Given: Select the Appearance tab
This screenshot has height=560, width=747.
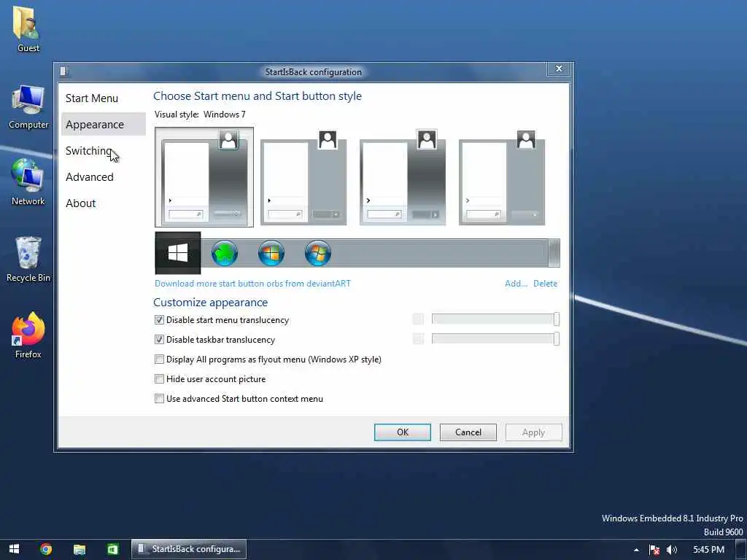Looking at the screenshot, I should tap(104, 124).
